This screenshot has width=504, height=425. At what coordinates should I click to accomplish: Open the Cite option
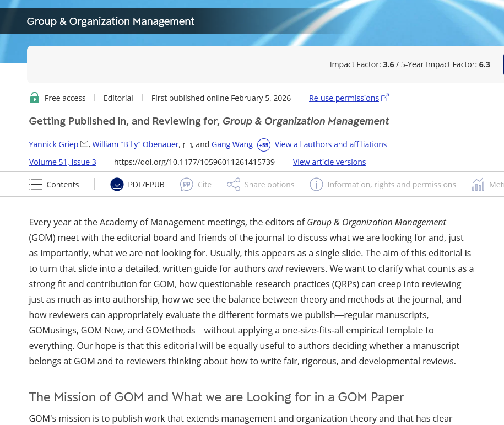pos(204,185)
